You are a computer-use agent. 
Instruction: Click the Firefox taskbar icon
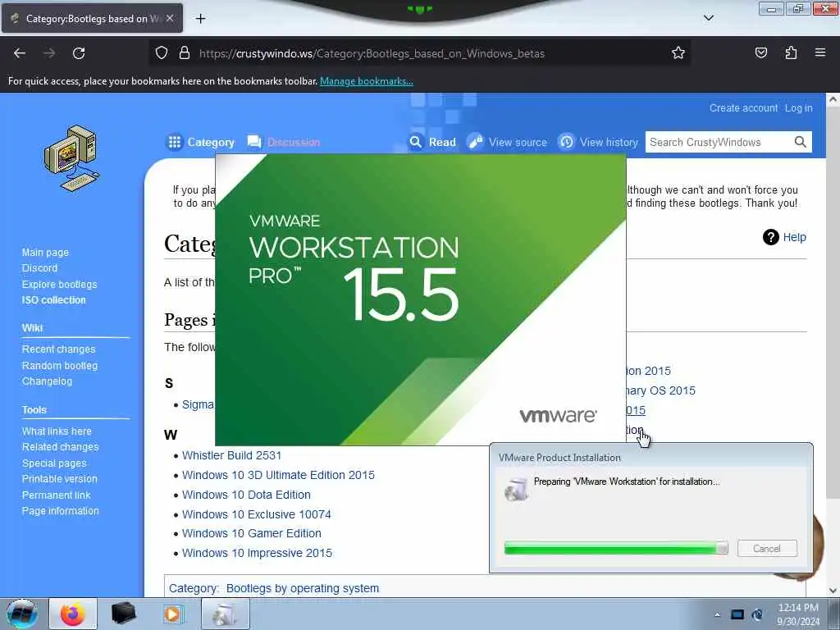click(73, 614)
